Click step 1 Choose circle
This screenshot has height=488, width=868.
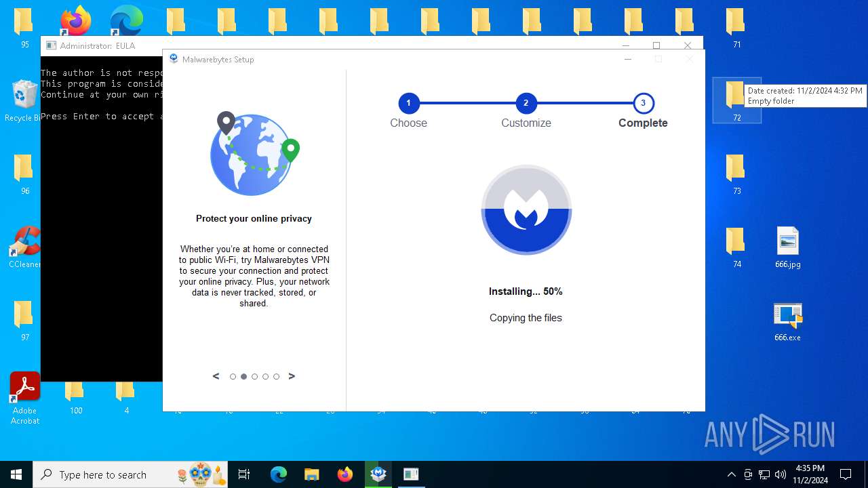coord(408,103)
